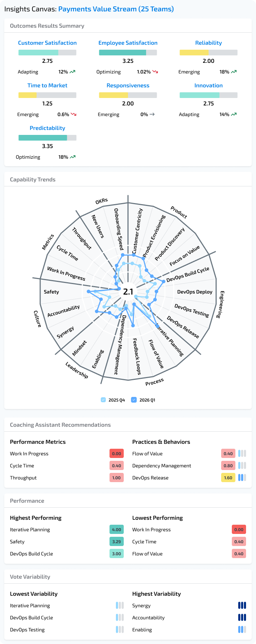Select the Reliability metric heading
The width and height of the screenshot is (256, 644).
point(209,43)
